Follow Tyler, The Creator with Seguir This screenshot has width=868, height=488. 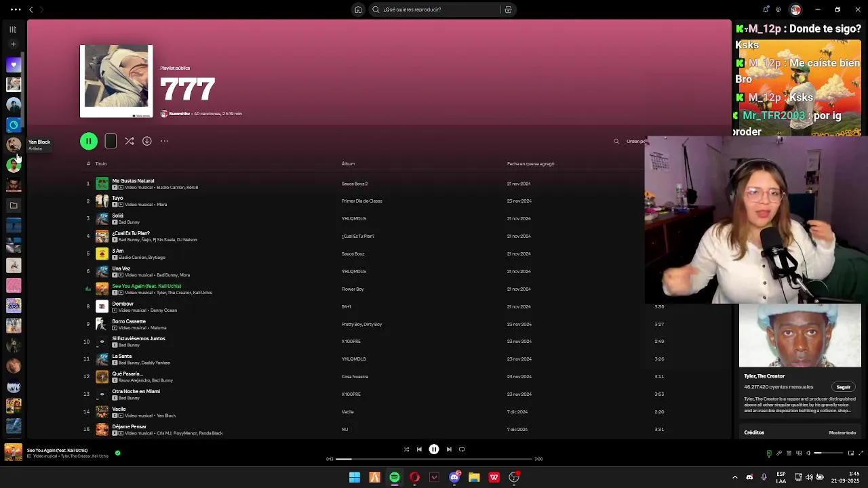tap(844, 387)
